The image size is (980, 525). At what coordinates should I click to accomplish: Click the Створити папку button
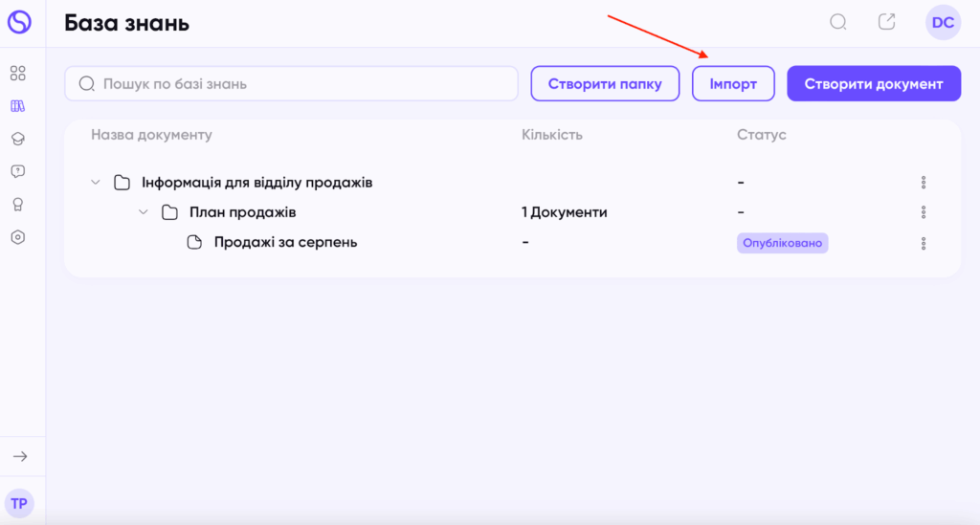[x=605, y=83]
